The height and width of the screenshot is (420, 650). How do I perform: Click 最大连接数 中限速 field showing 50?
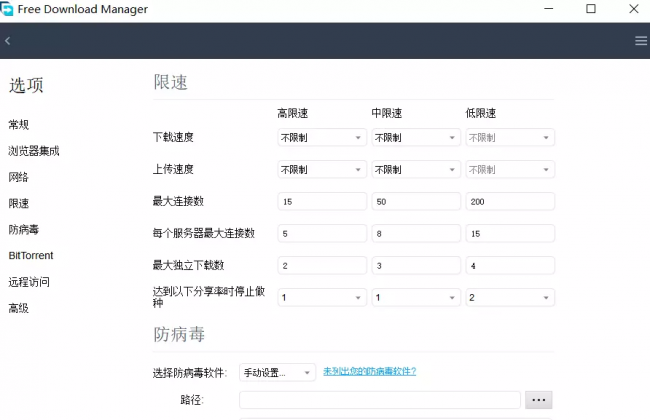tap(416, 202)
